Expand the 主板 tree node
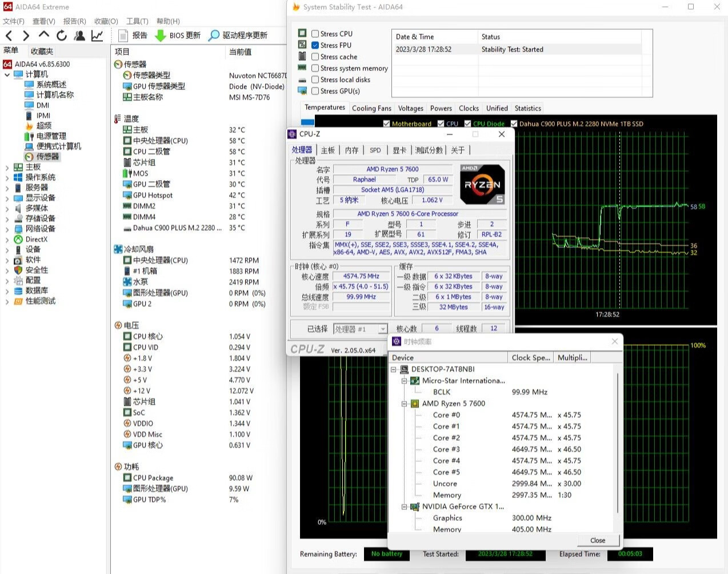Viewport: 728px width, 574px height. (7, 168)
